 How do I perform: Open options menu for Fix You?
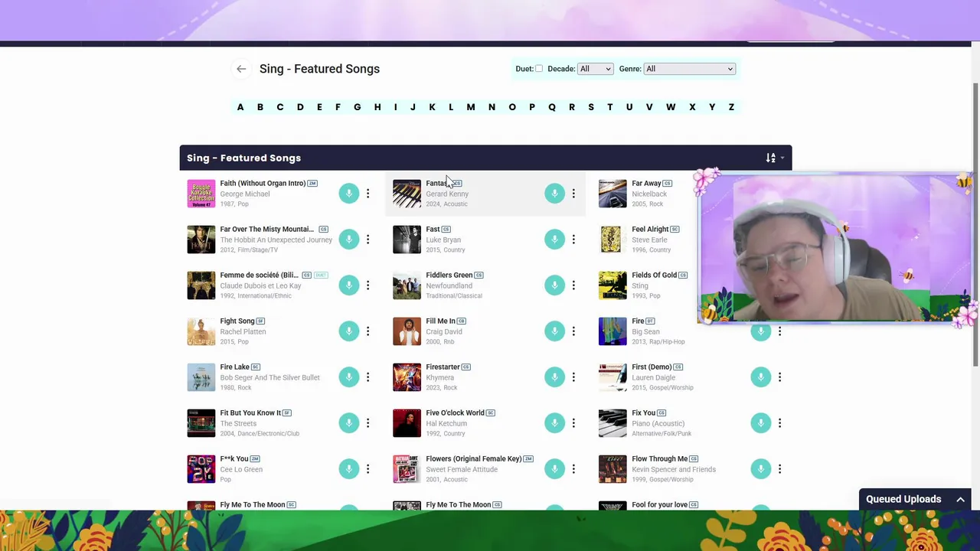(779, 423)
